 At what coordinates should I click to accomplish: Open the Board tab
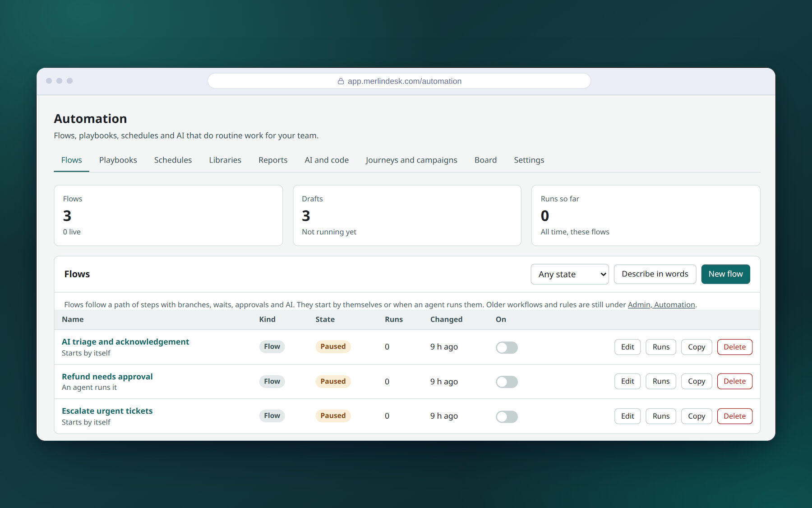(485, 160)
